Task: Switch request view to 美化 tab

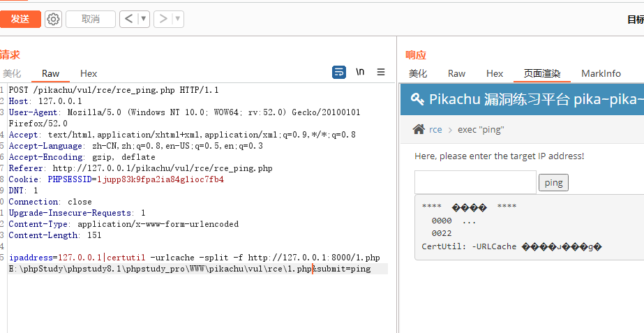Action: pos(11,73)
